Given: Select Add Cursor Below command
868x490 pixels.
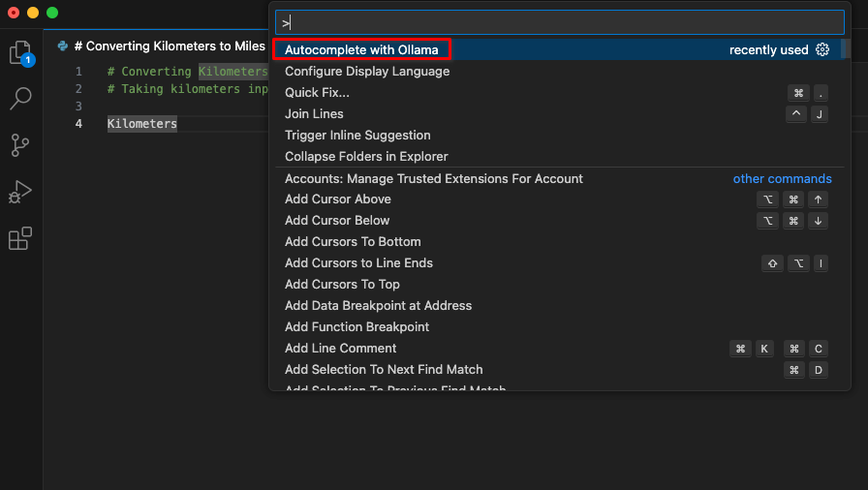Looking at the screenshot, I should [x=560, y=220].
